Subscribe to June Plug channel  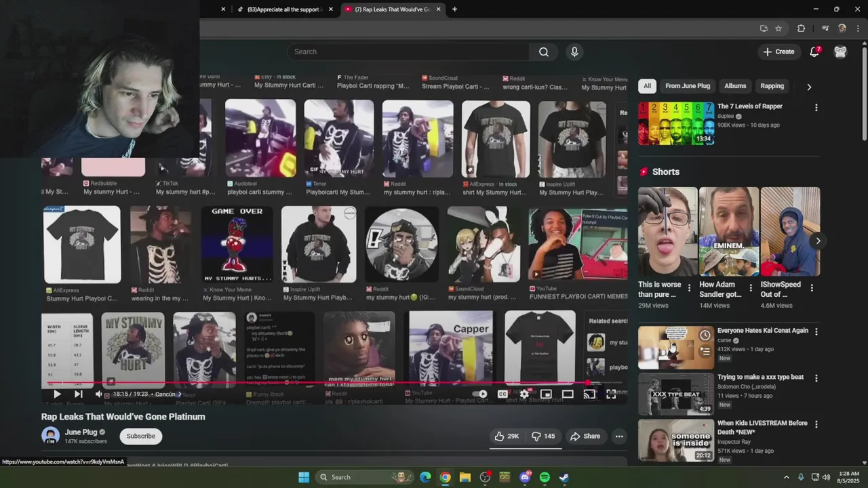[141, 436]
